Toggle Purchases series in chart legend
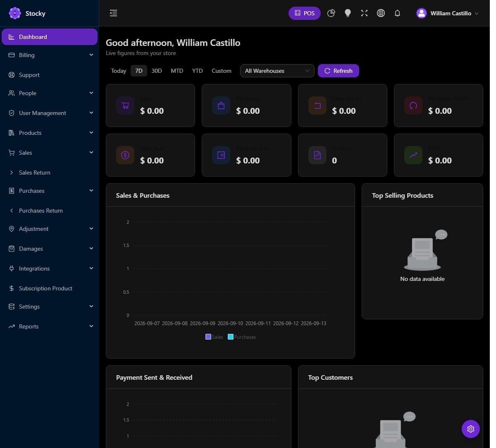The width and height of the screenshot is (496, 448). pyautogui.click(x=242, y=337)
